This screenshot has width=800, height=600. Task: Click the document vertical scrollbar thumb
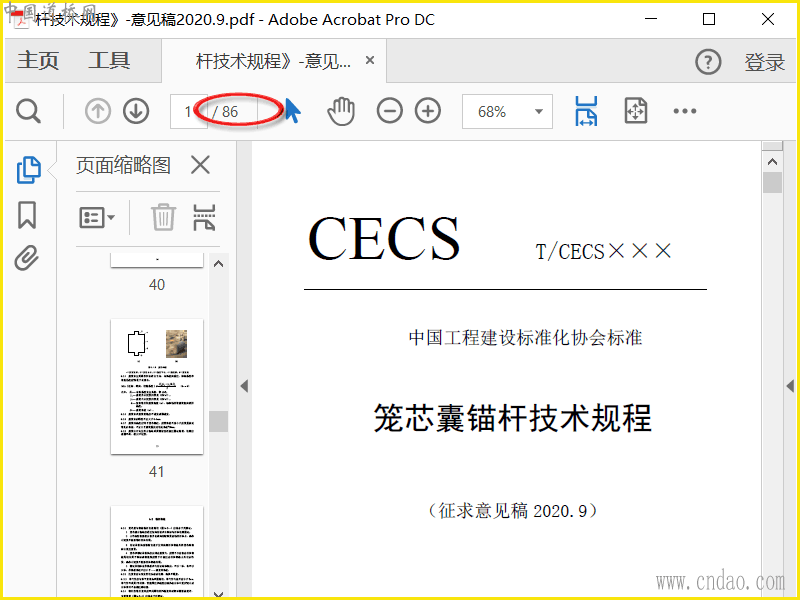(x=772, y=183)
